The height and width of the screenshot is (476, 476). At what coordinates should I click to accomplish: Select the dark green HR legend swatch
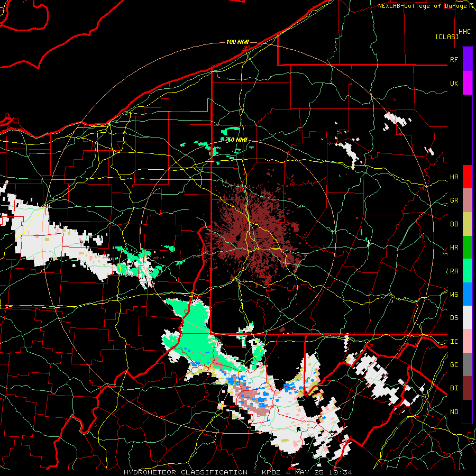(x=467, y=248)
